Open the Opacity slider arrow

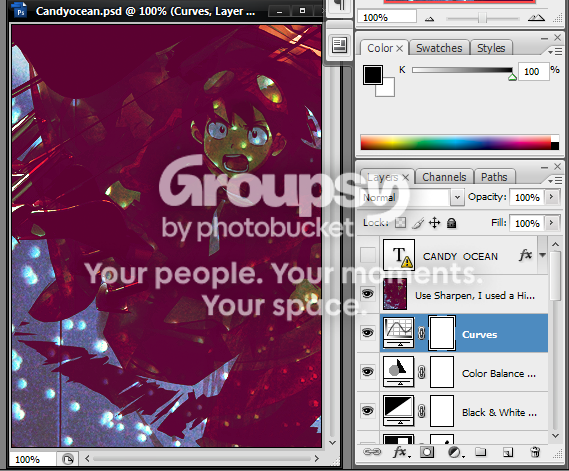pos(552,197)
